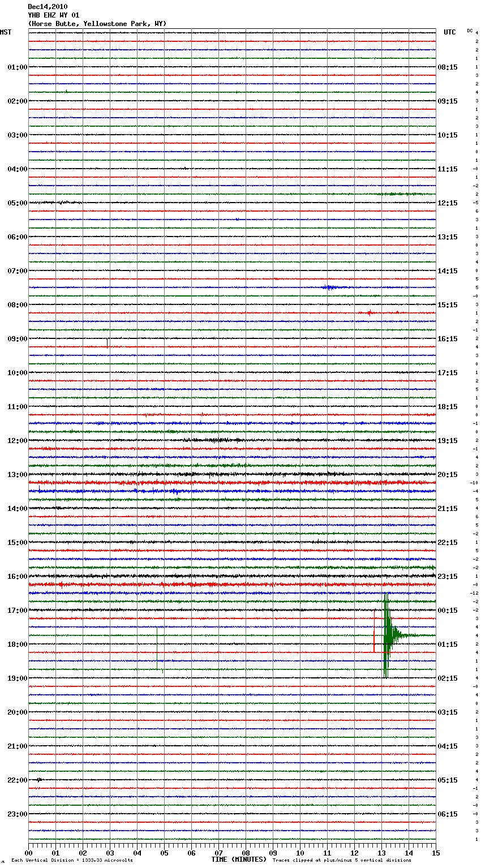Image resolution: width=481 pixels, height=868 pixels.
Task: Click the 18:15 UTC time label
Action: (x=448, y=407)
